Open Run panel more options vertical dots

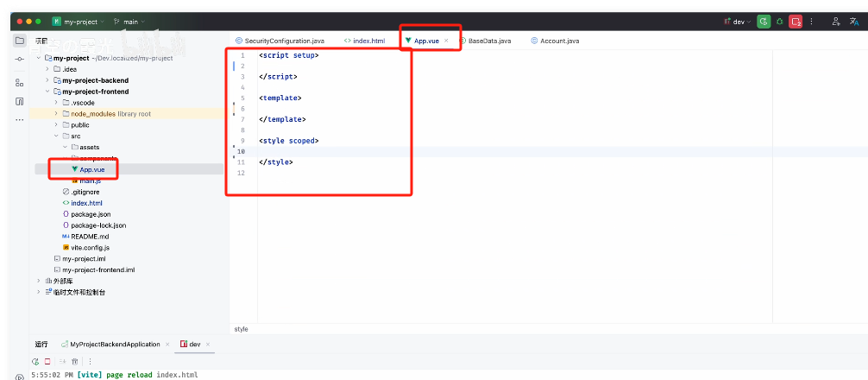[90, 361]
